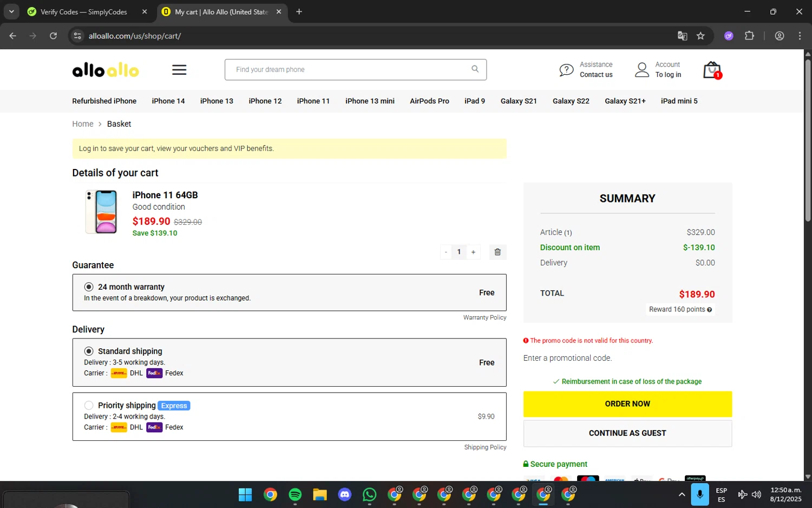
Task: Open File Explorer from the taskbar
Action: click(x=320, y=494)
